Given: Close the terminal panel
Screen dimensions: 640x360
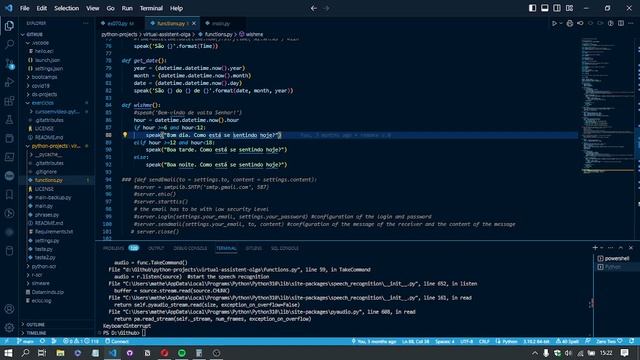Looking at the screenshot, I should (x=631, y=248).
